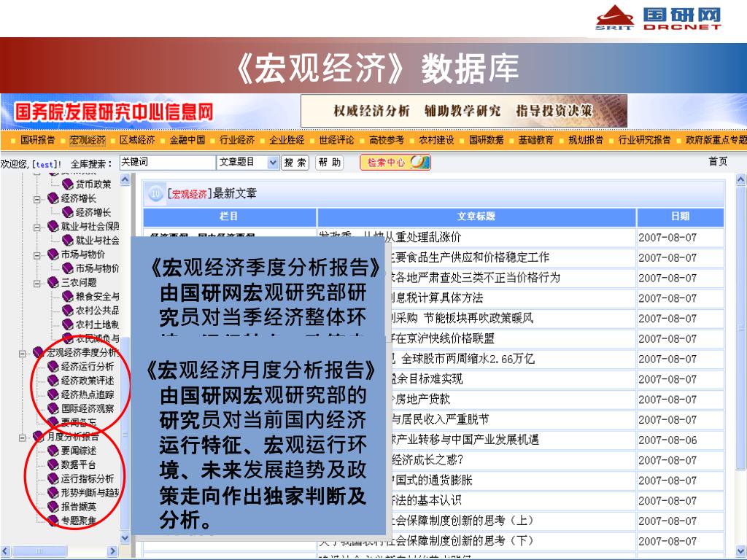Click the book icon beside 农村土地制
The height and width of the screenshot is (560, 747).
[68, 324]
